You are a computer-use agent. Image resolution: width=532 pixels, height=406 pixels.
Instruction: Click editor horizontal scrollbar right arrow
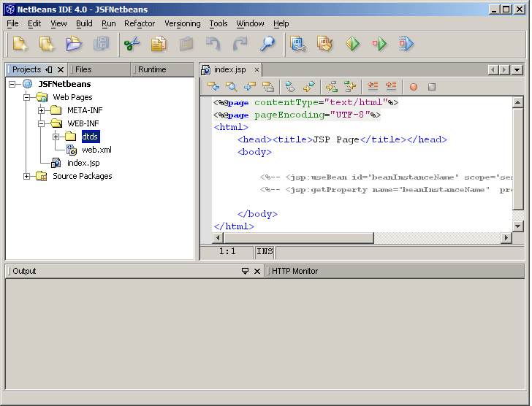click(506, 238)
